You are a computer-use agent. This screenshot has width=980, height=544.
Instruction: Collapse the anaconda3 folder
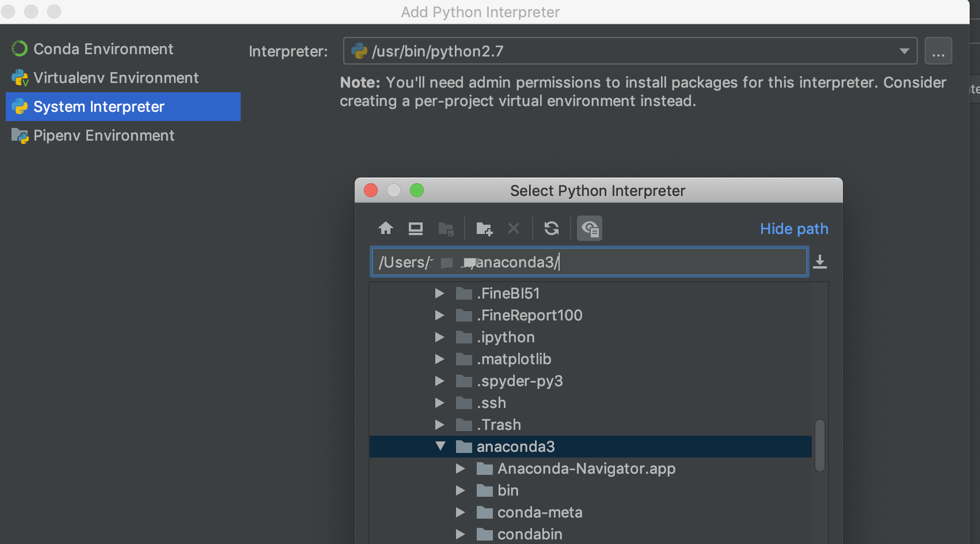click(x=440, y=446)
